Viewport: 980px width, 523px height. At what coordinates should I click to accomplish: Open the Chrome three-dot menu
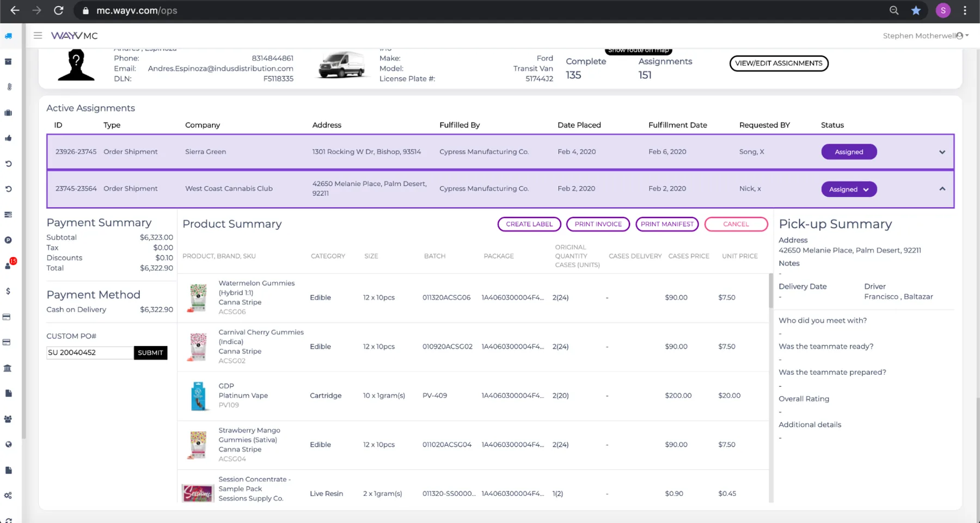(x=965, y=10)
